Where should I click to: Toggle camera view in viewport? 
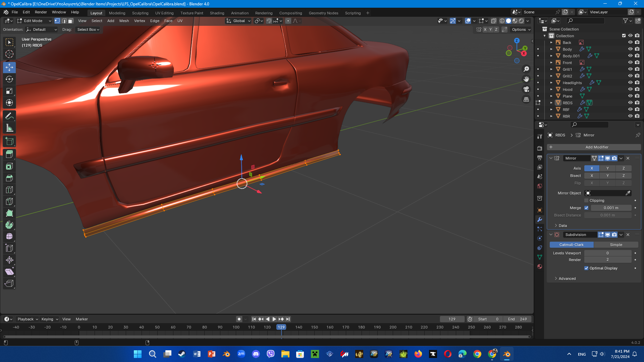[x=526, y=89]
